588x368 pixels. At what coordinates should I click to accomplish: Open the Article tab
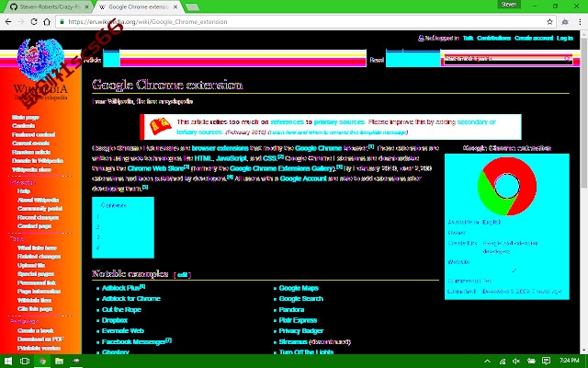pos(92,60)
